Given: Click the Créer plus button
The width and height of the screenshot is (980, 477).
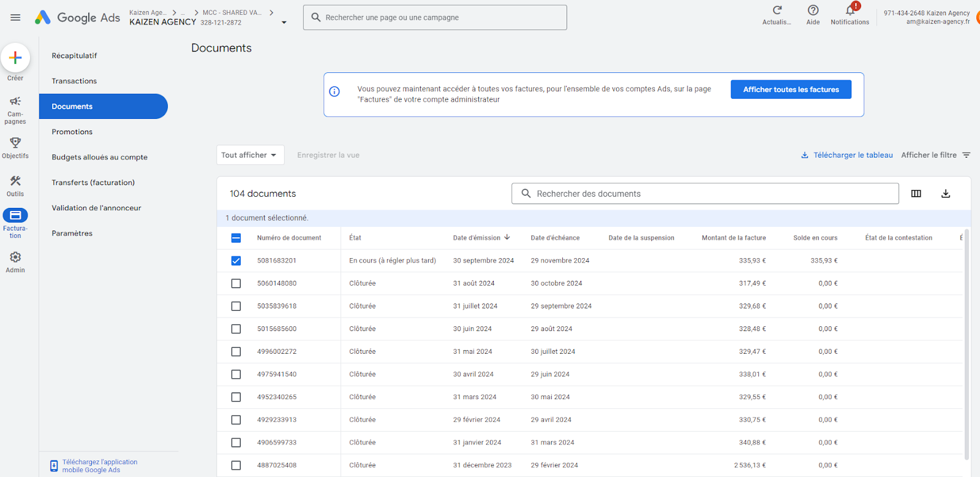Looking at the screenshot, I should pos(15,58).
